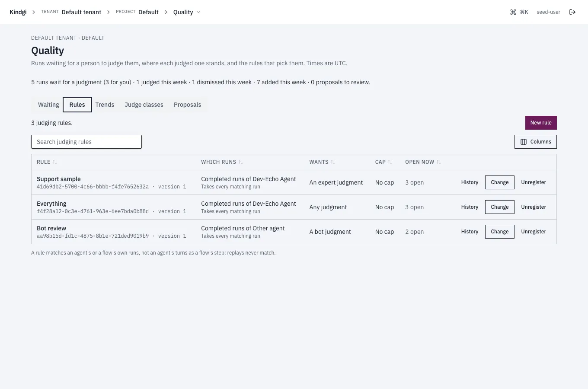Open the command palette ⌘K shortcut
The width and height of the screenshot is (588, 389).
519,12
